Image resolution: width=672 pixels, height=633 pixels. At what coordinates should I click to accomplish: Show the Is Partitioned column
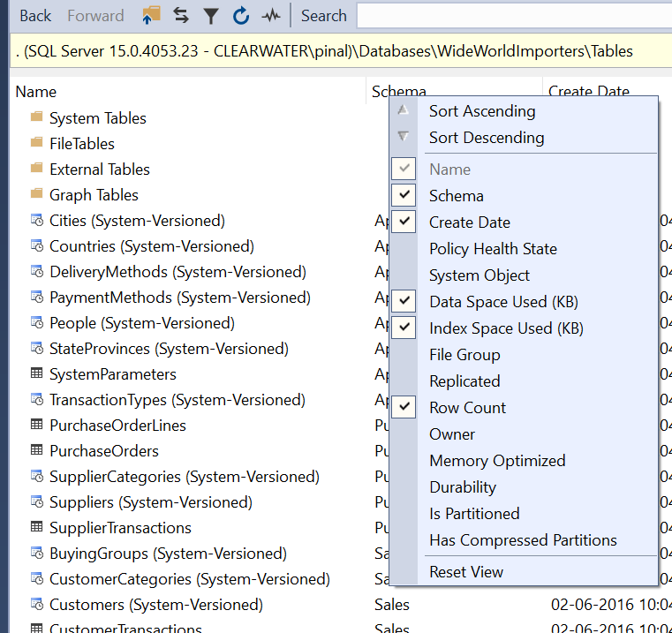pyautogui.click(x=474, y=514)
